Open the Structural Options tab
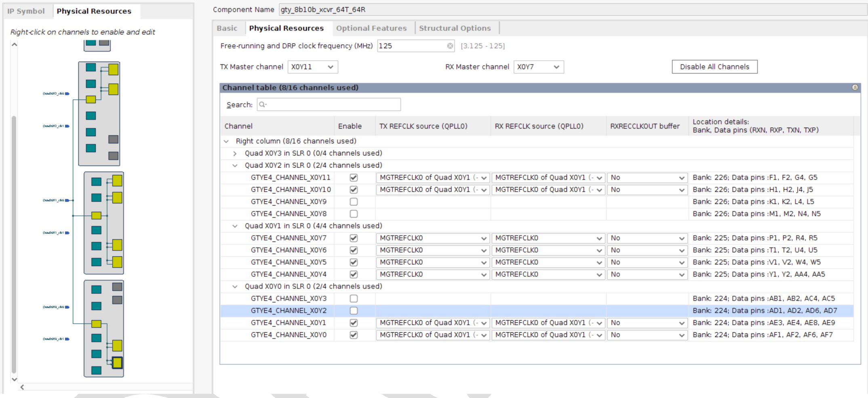This screenshot has width=868, height=398. 455,28
